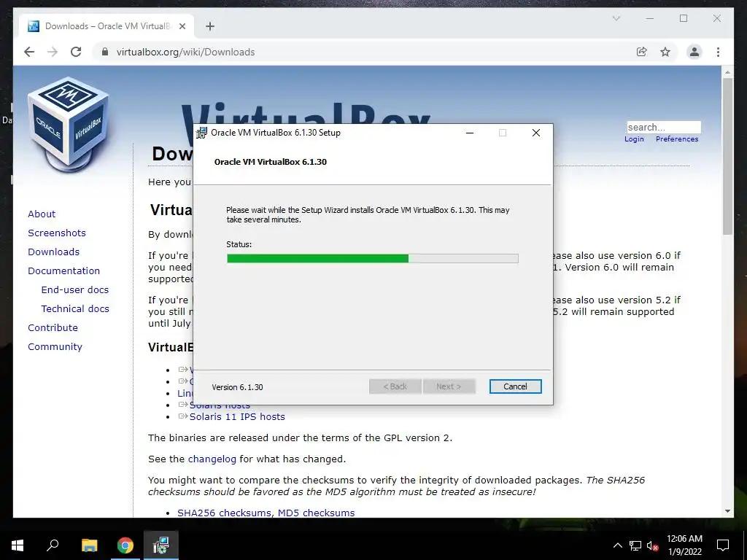Click the installer progress bar
This screenshot has width=747, height=560.
373,259
